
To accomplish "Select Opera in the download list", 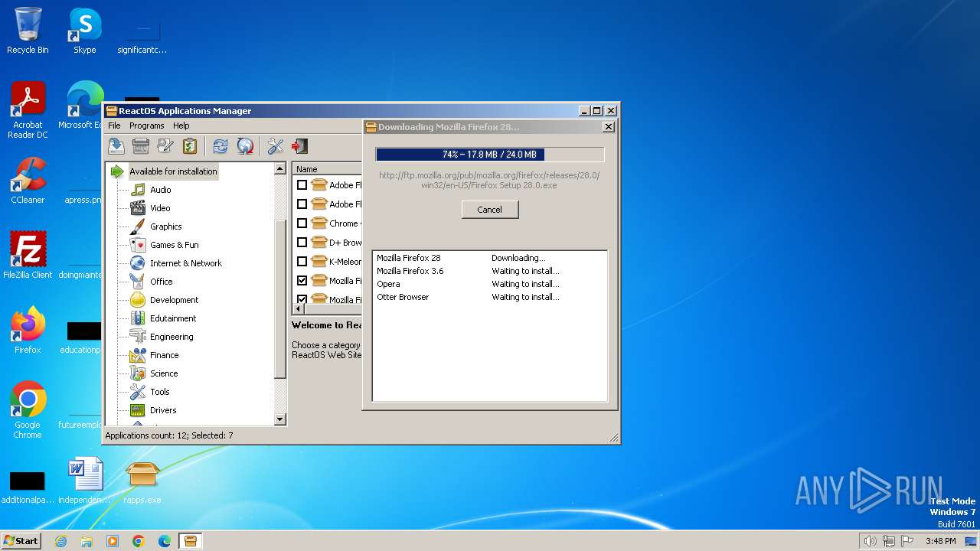I will [x=388, y=284].
